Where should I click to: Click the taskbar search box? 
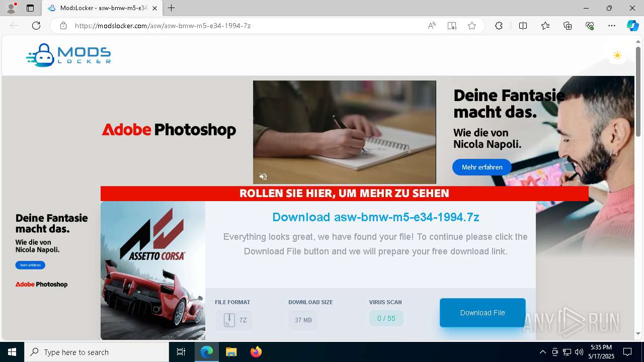coord(97,352)
